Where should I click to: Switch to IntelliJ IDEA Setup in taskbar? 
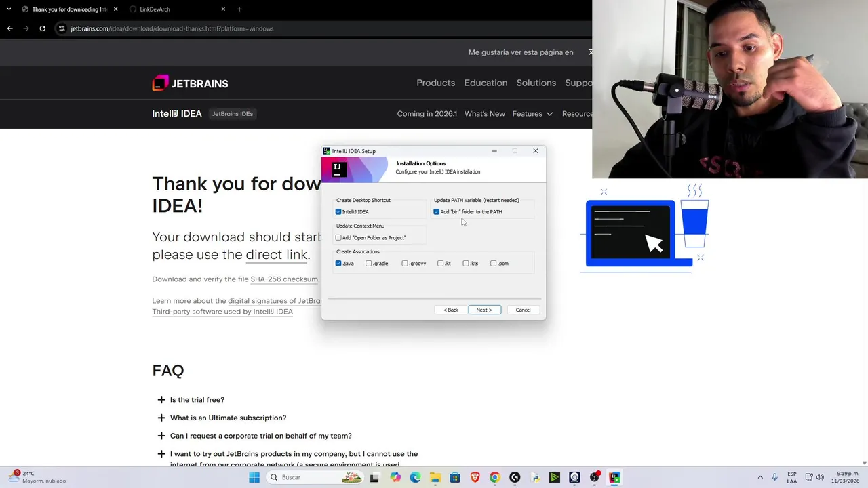(614, 478)
